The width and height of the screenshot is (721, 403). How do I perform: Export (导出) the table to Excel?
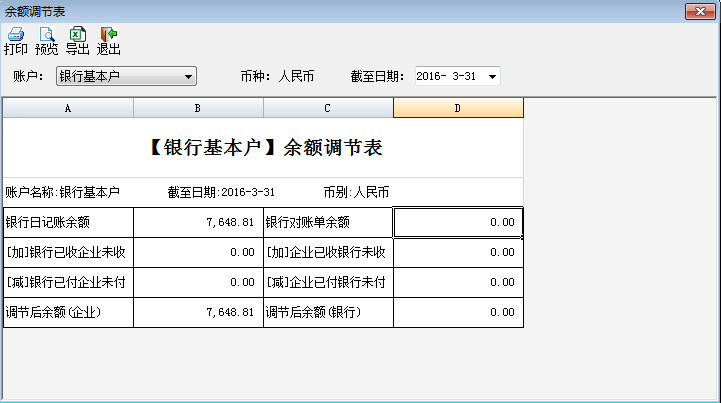tap(77, 40)
